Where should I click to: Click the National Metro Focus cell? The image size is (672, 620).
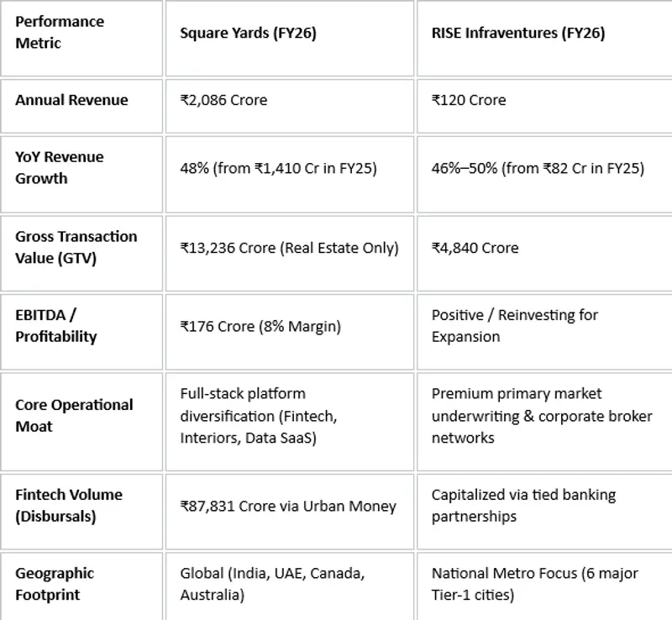pyautogui.click(x=544, y=586)
